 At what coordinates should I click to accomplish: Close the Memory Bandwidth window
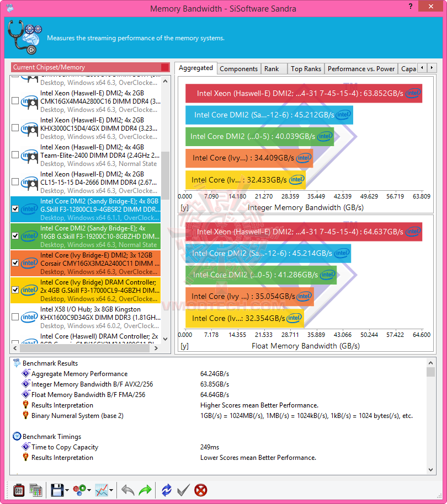click(x=431, y=6)
